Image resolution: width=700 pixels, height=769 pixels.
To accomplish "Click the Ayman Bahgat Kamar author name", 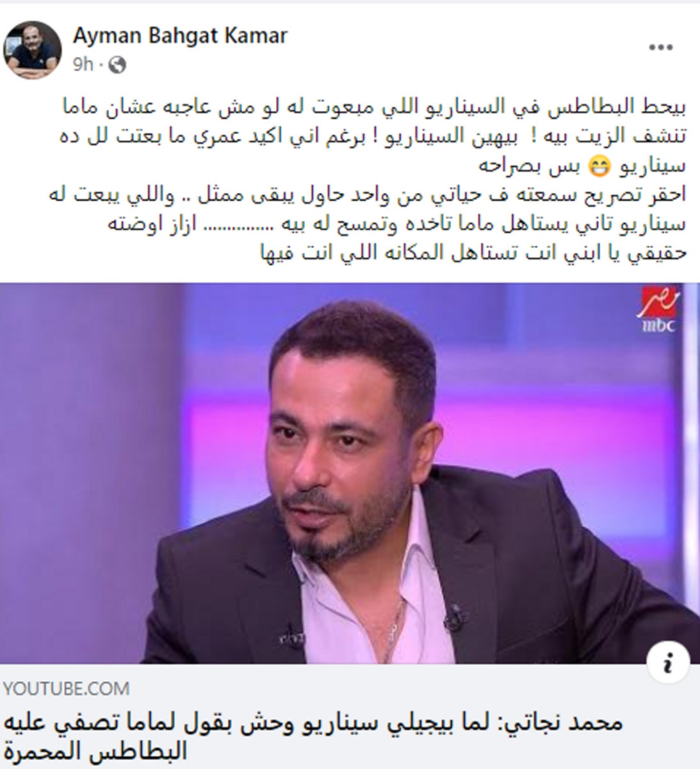I will [x=180, y=36].
